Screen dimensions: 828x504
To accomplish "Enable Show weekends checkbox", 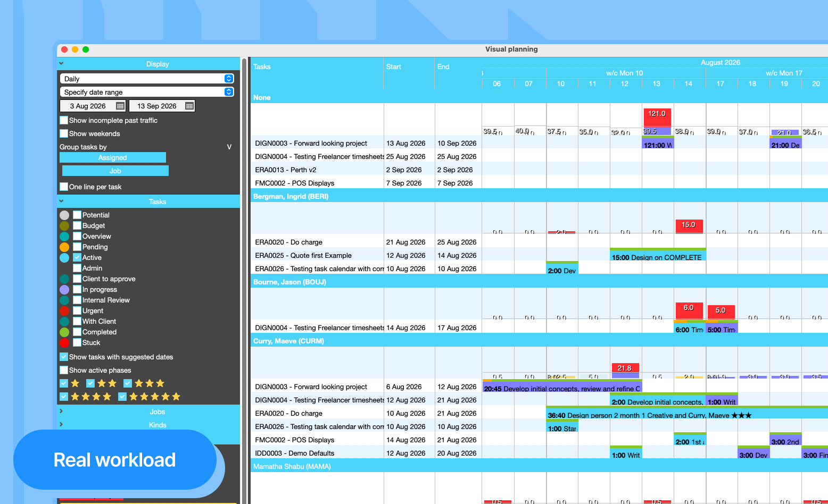I will point(64,133).
